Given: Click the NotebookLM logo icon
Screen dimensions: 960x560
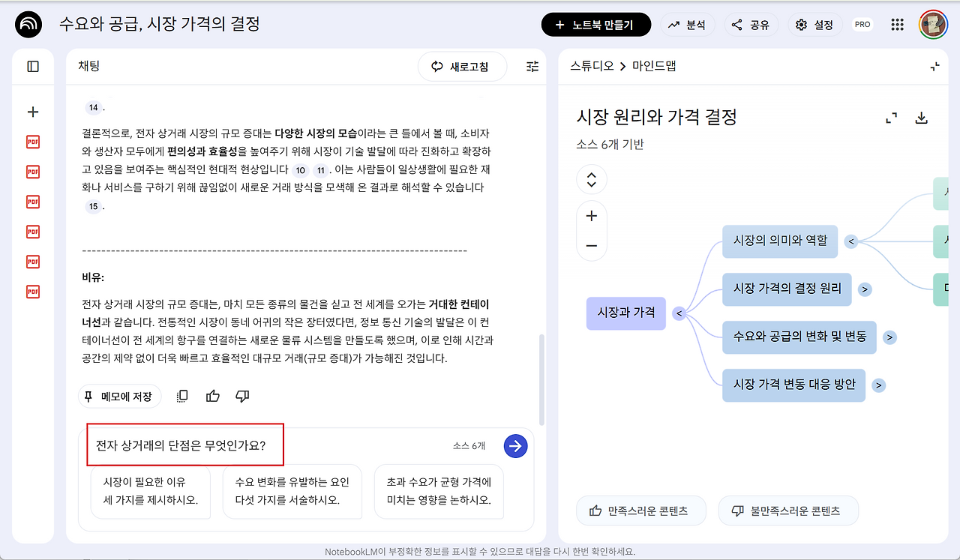Looking at the screenshot, I should click(x=28, y=25).
